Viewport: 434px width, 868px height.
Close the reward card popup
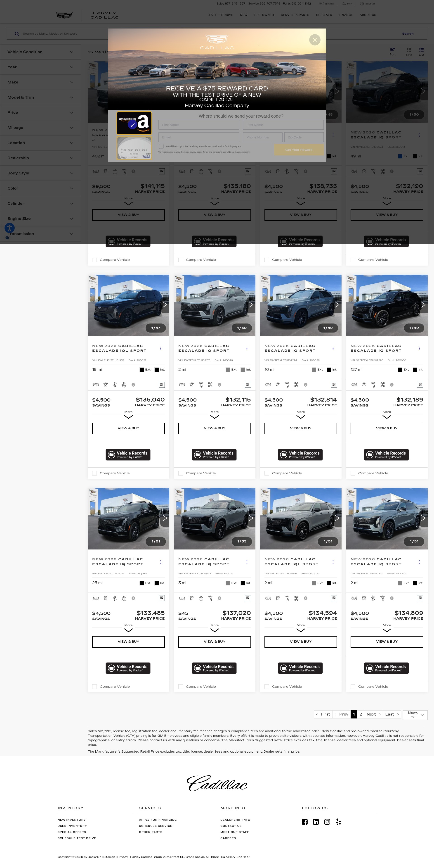314,40
